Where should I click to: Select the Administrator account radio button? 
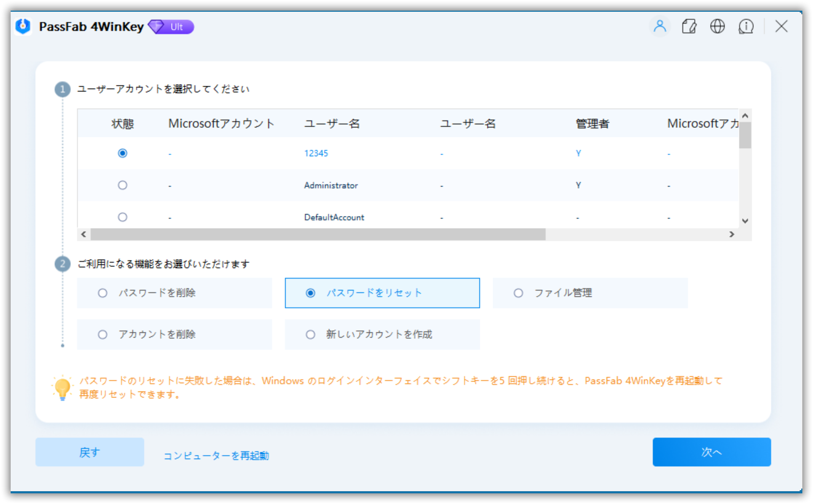[x=123, y=185]
